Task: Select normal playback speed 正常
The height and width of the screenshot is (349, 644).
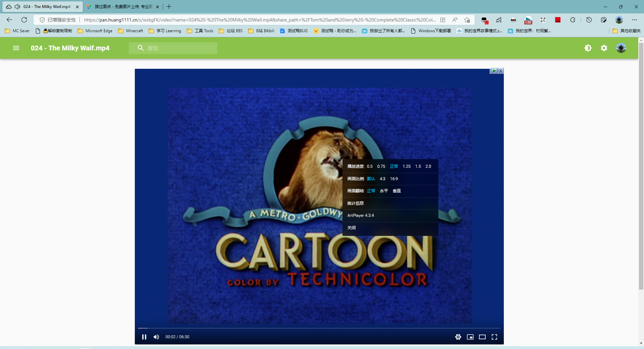Action: 394,166
